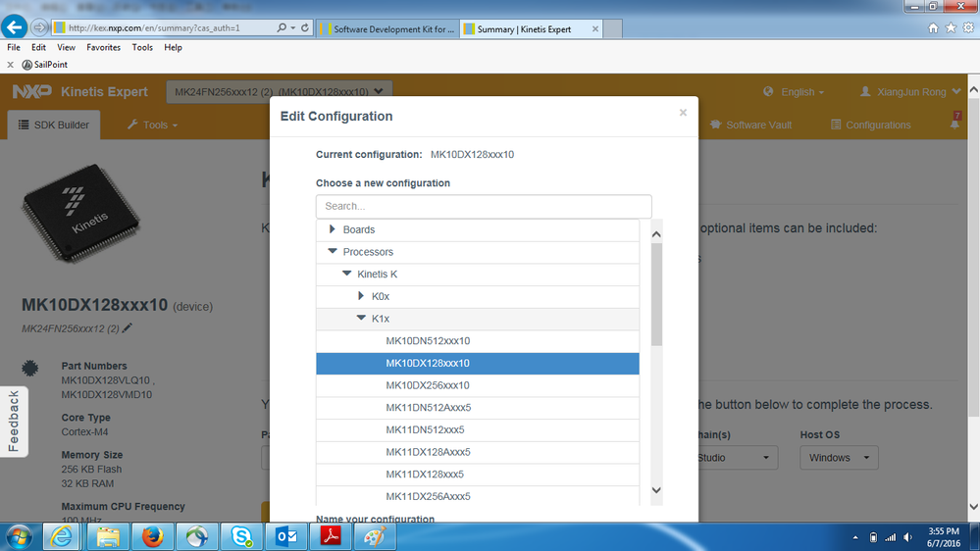Open the browser Tools gear icon
This screenshot has width=980, height=551.
tap(968, 28)
